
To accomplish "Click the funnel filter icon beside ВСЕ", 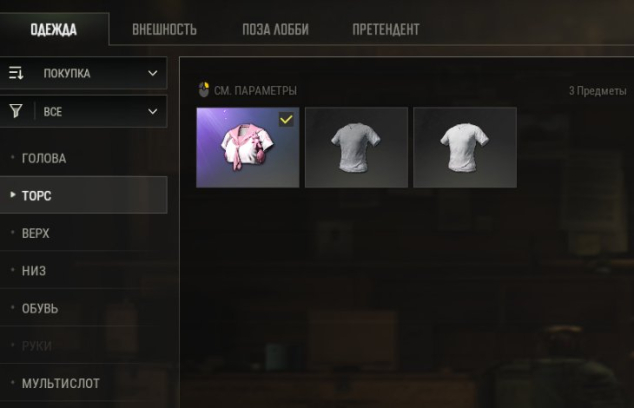I will coord(16,111).
